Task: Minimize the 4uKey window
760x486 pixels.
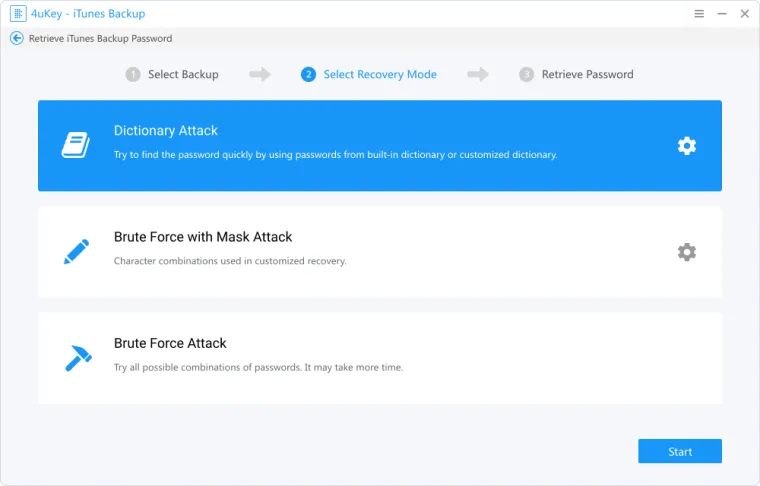Action: 722,14
